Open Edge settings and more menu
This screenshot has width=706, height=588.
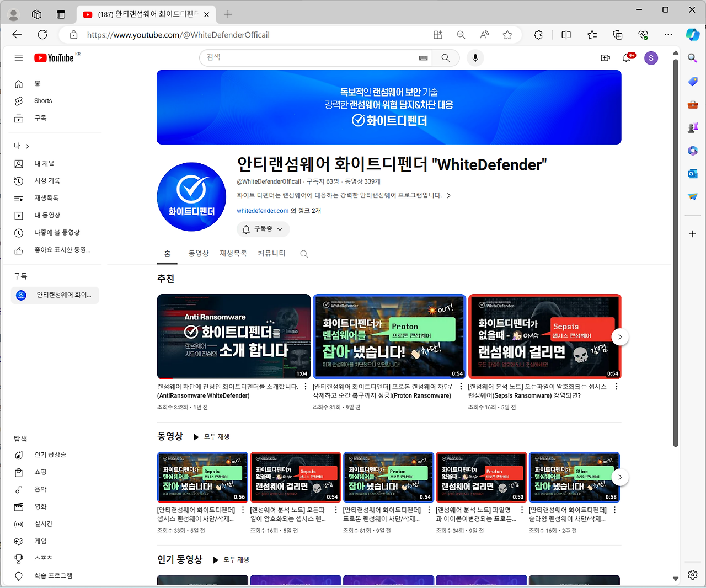[668, 35]
